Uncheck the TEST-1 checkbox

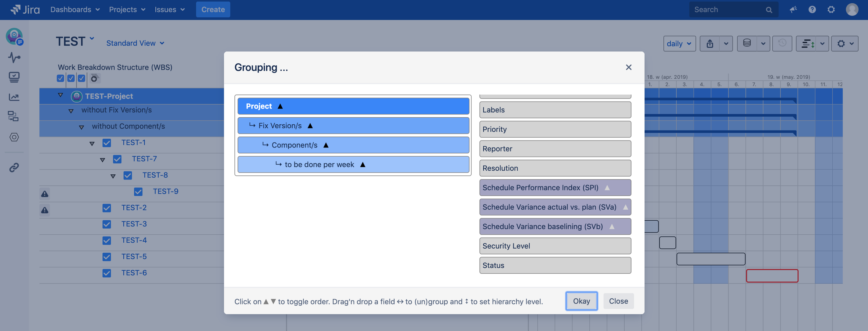[107, 143]
